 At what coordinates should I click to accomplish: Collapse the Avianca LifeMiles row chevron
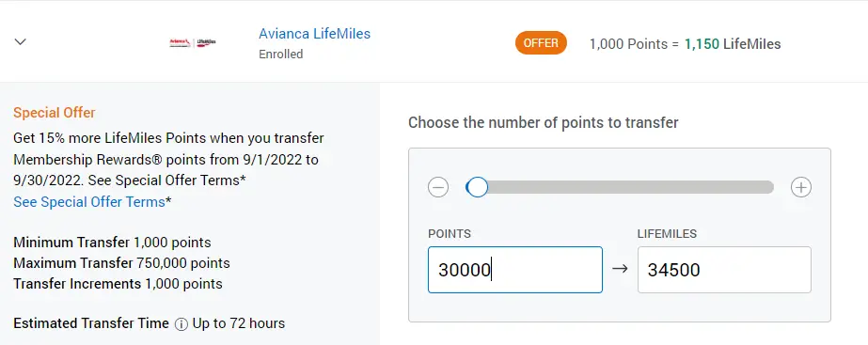point(21,41)
